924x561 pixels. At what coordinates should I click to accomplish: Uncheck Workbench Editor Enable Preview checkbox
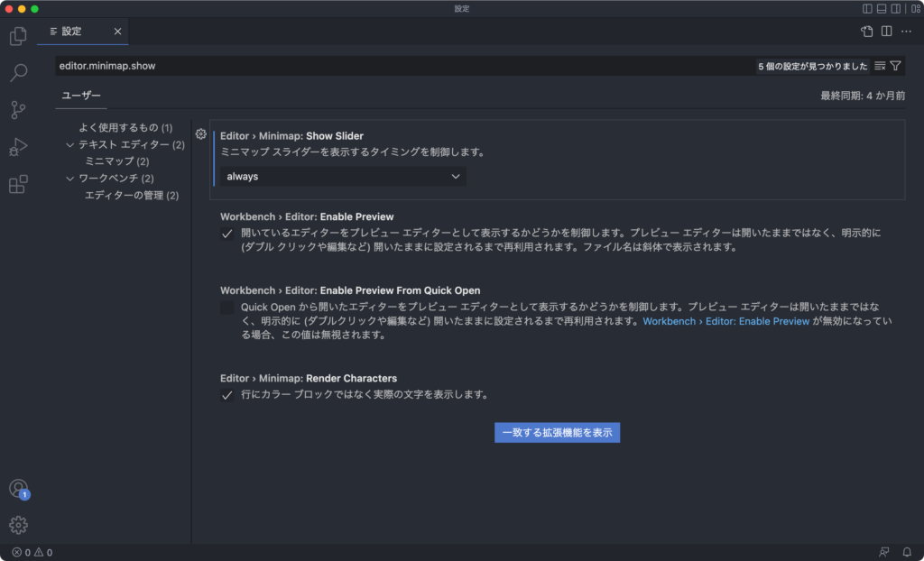tap(227, 234)
